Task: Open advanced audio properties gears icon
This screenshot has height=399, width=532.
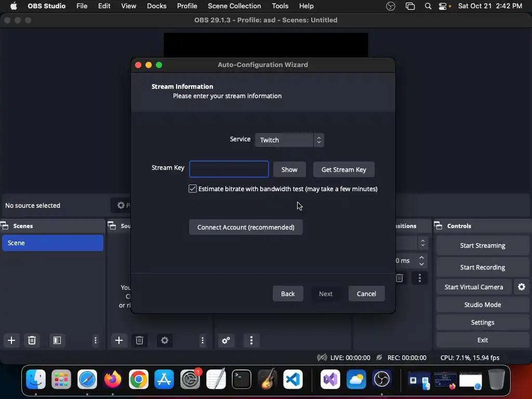Action: [226, 340]
